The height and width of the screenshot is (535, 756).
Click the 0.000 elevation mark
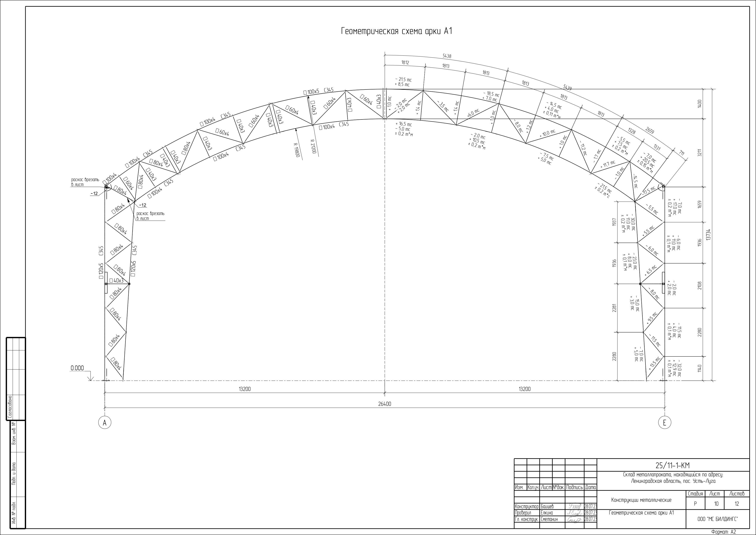pyautogui.click(x=77, y=368)
